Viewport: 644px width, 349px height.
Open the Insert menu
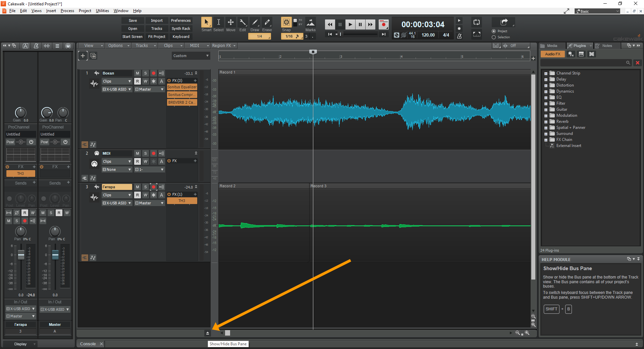coord(51,11)
